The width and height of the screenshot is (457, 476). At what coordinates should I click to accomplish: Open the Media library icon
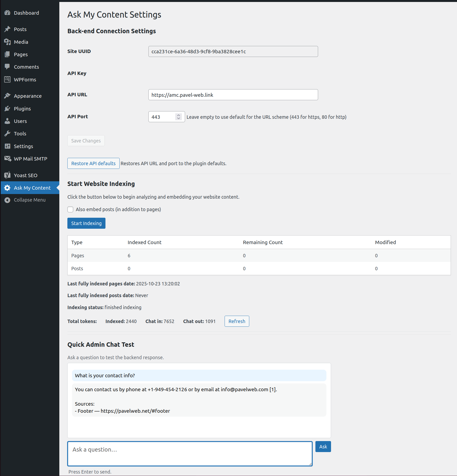[x=7, y=42]
